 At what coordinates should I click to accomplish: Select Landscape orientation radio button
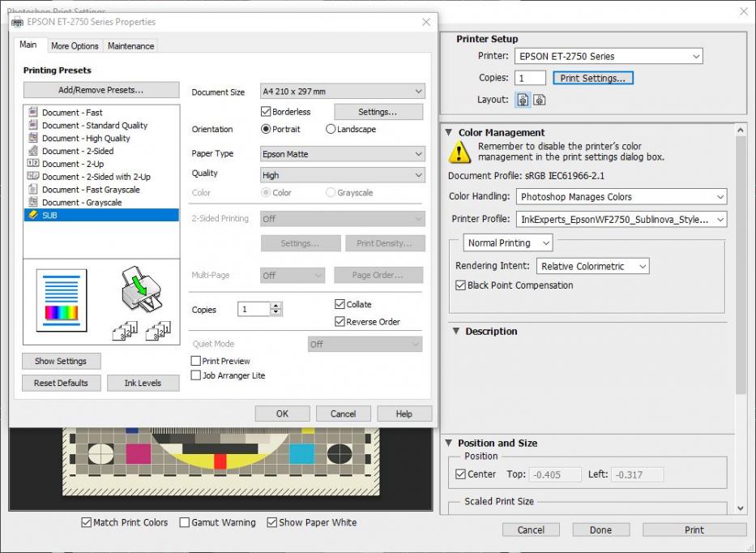[x=331, y=129]
